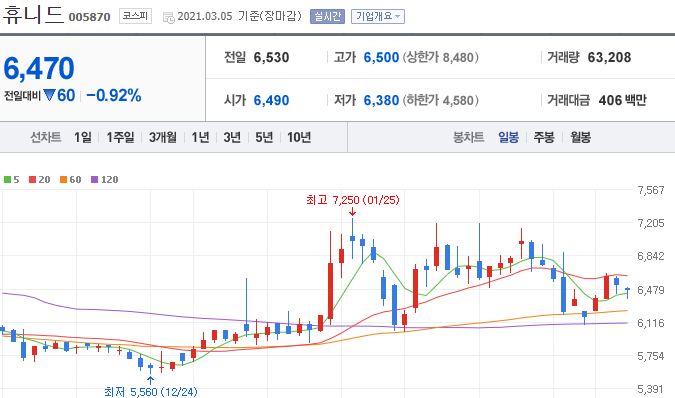Switch to 일봉 daily candle chart
This screenshot has height=398, width=675.
pyautogui.click(x=508, y=137)
